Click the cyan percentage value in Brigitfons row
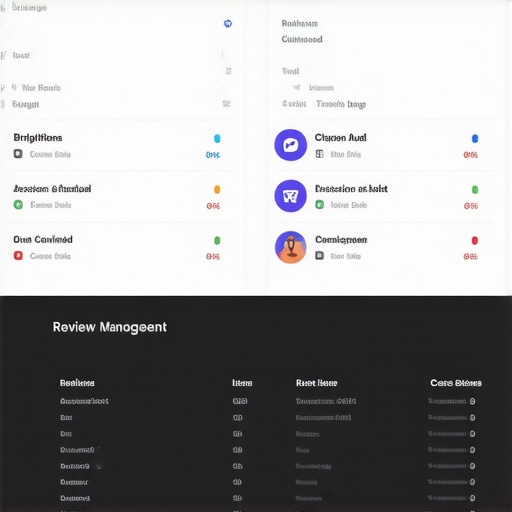The image size is (512, 512). click(x=213, y=155)
